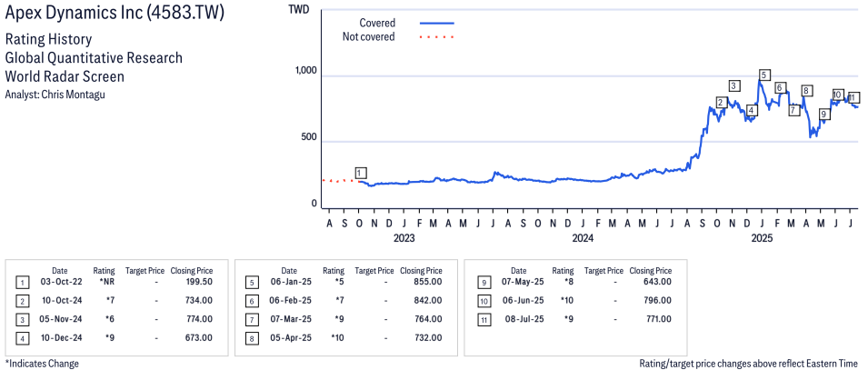
Task: Click closing price 732.00
Action: pyautogui.click(x=428, y=337)
